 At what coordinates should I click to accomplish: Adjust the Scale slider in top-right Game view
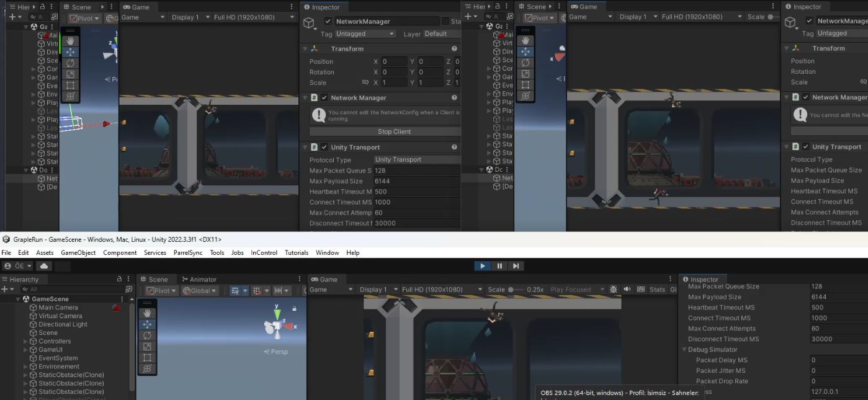click(x=773, y=17)
